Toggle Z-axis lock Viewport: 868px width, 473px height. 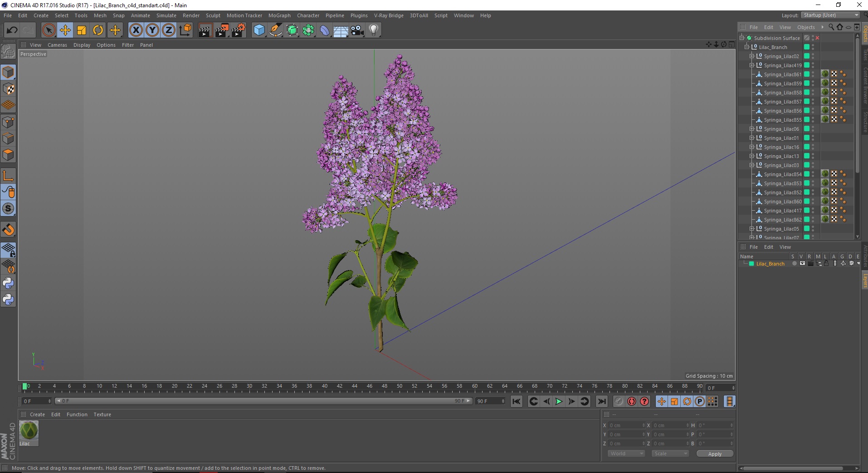click(x=169, y=30)
